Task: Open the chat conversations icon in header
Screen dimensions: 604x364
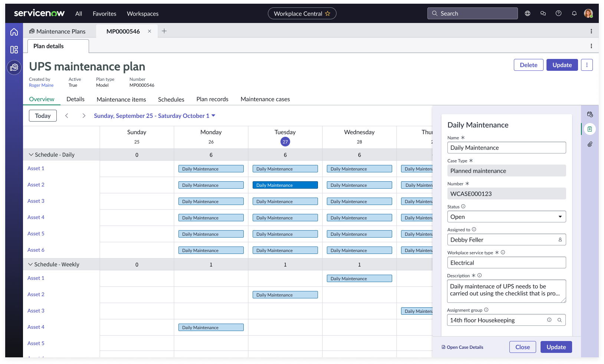Action: click(543, 13)
